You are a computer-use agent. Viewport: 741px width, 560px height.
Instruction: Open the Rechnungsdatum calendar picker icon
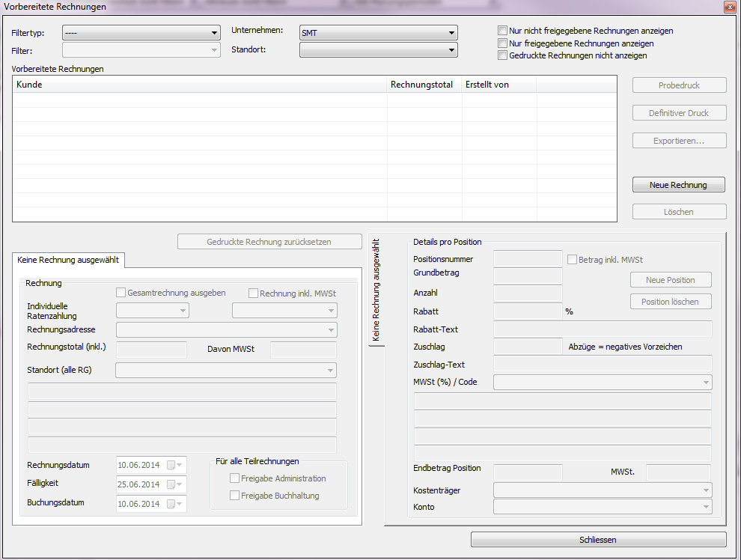(x=174, y=465)
